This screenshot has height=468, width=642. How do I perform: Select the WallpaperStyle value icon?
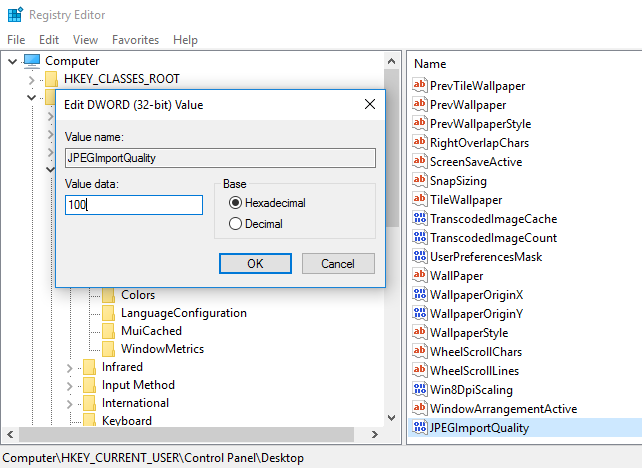point(420,332)
